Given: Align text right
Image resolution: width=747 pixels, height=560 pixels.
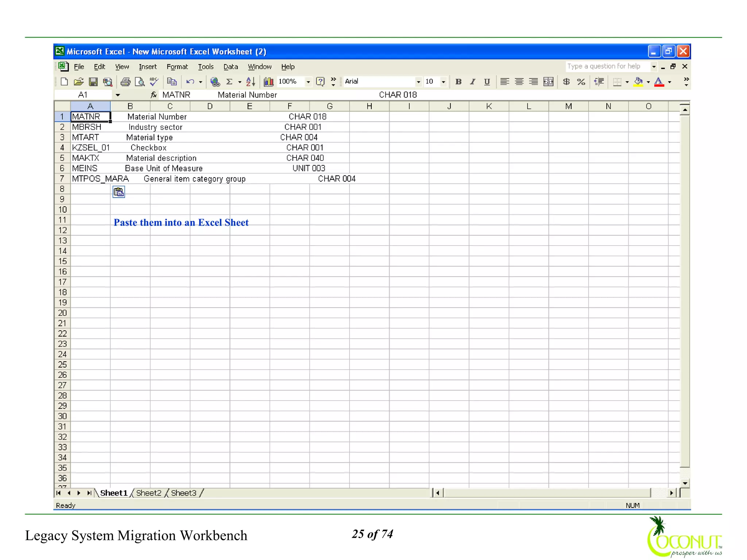Looking at the screenshot, I should [533, 82].
